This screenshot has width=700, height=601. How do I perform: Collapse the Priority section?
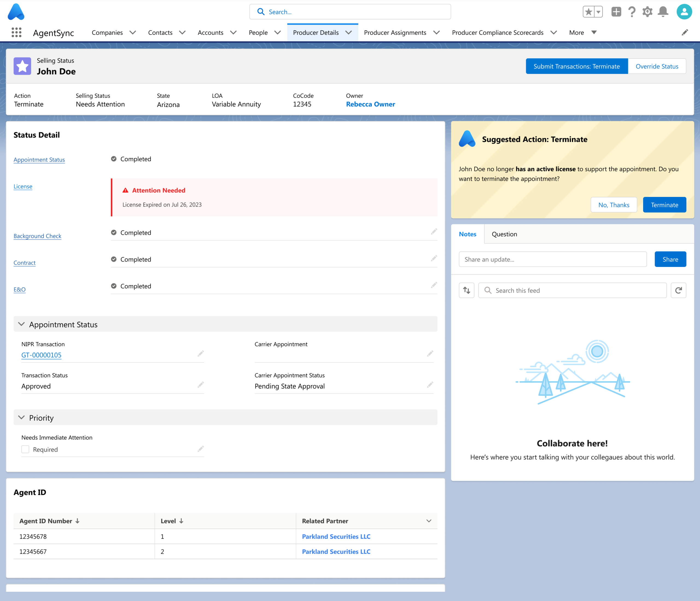[x=21, y=417]
